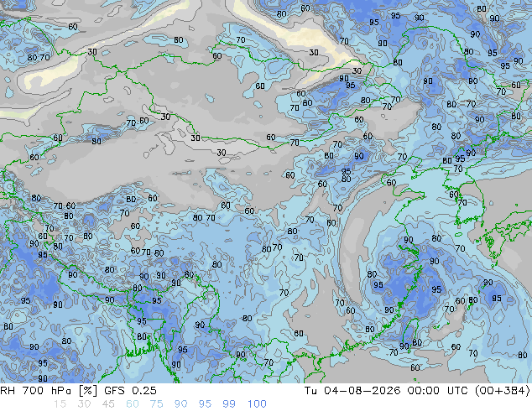Click the 'RH 700 hPa [%]' title text
Screen dimensions: 532x411
[49, 391]
